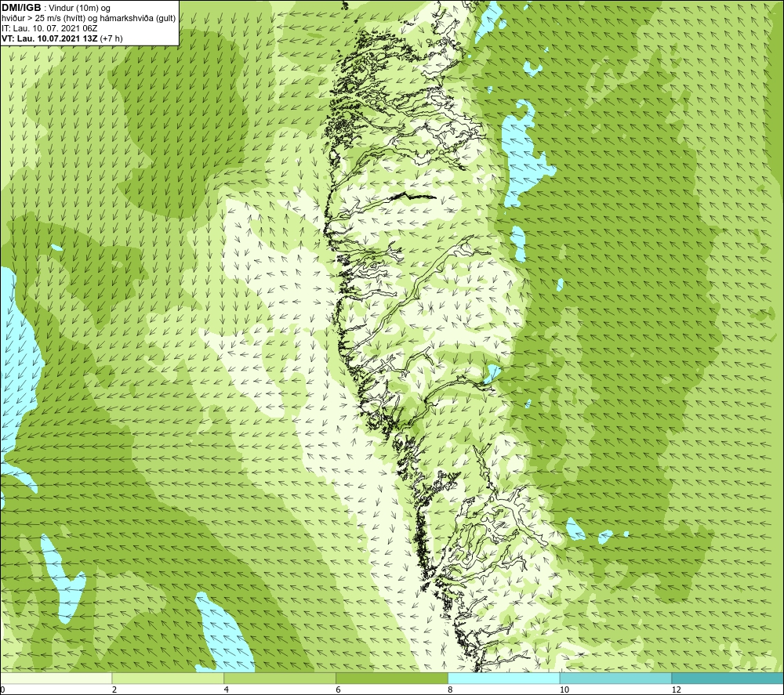Select the 8–10 m/s light cyan scale segment
This screenshot has height=695, width=784.
(504, 678)
